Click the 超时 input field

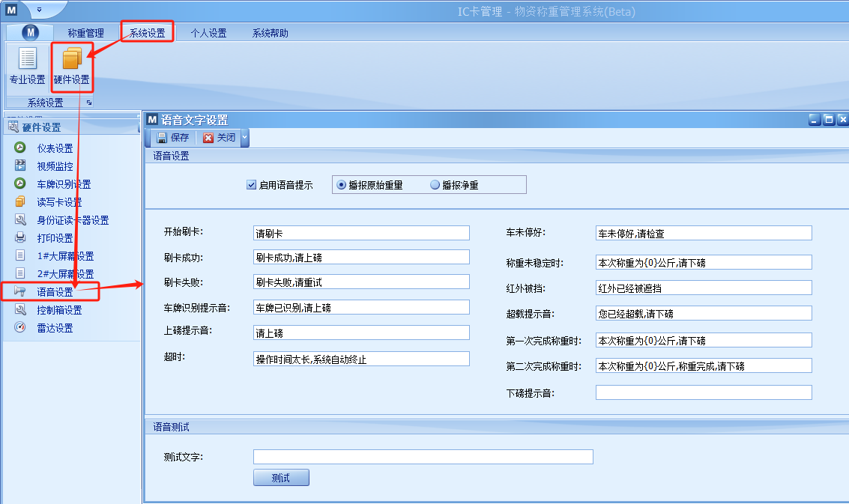click(x=361, y=359)
